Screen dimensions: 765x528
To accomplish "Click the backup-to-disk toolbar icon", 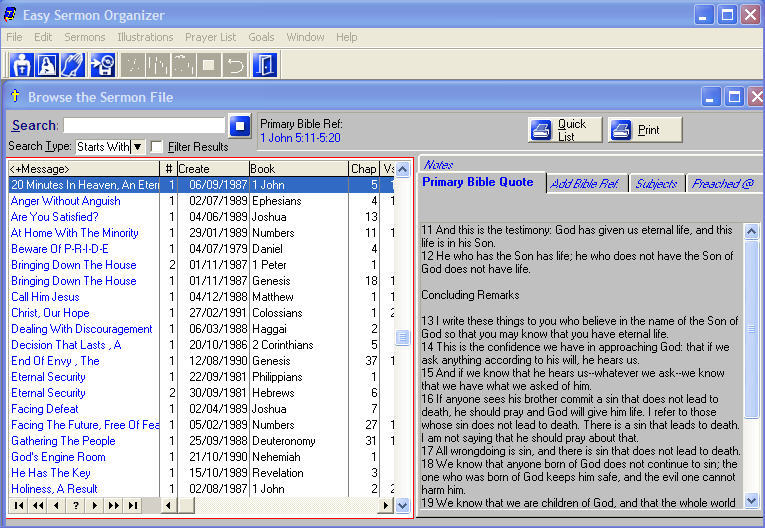I will (x=102, y=64).
